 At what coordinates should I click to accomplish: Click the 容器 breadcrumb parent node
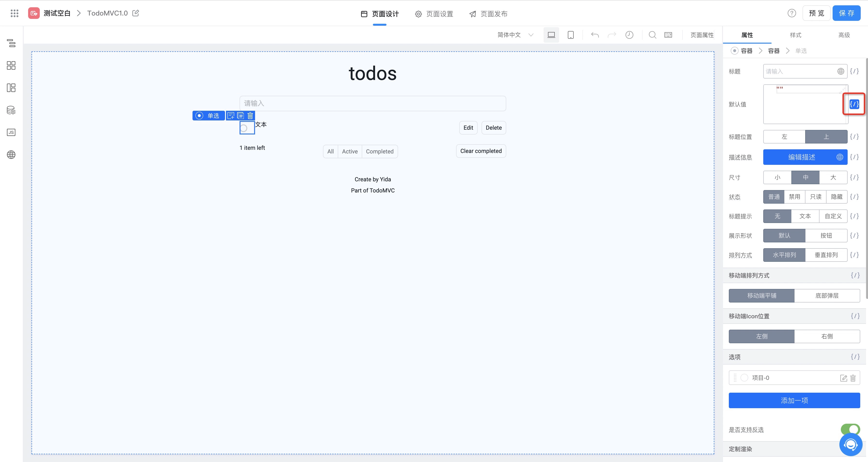[774, 51]
